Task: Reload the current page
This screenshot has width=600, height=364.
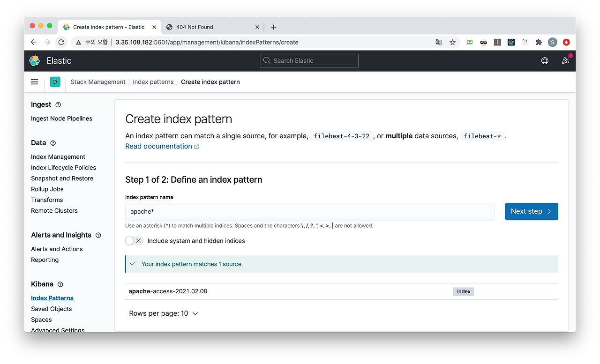Action: tap(61, 42)
